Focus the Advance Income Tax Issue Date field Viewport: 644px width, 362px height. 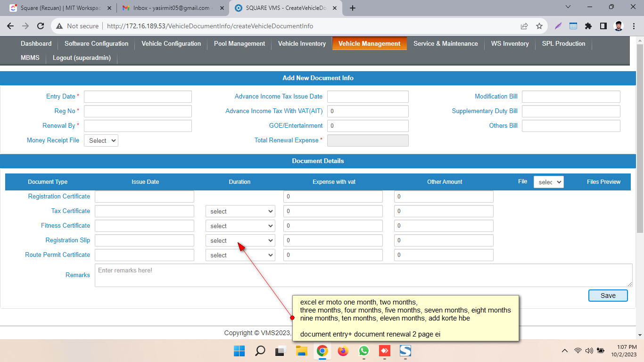pyautogui.click(x=368, y=97)
